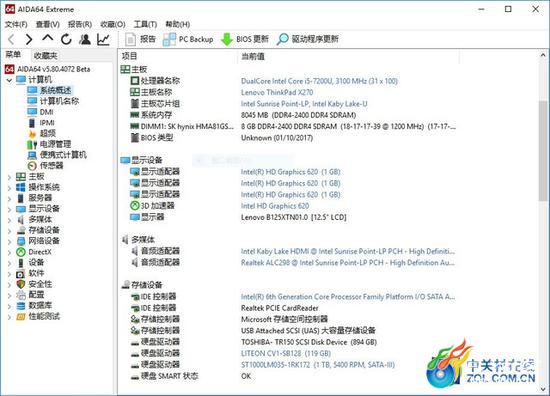The height and width of the screenshot is (396, 550).
Task: Go up one level with up arrow
Action: click(48, 38)
